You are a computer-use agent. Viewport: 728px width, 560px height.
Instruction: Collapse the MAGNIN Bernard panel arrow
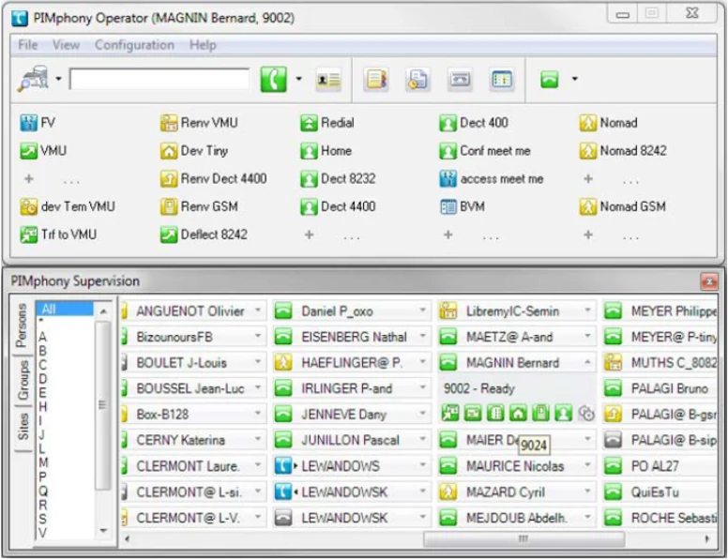point(587,362)
